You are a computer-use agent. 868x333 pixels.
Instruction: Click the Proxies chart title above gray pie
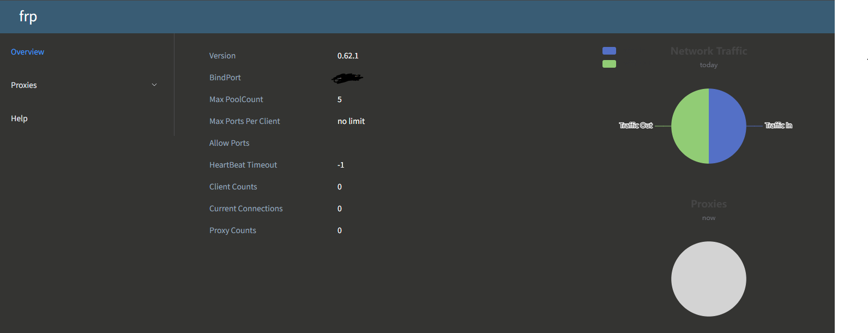pyautogui.click(x=708, y=204)
